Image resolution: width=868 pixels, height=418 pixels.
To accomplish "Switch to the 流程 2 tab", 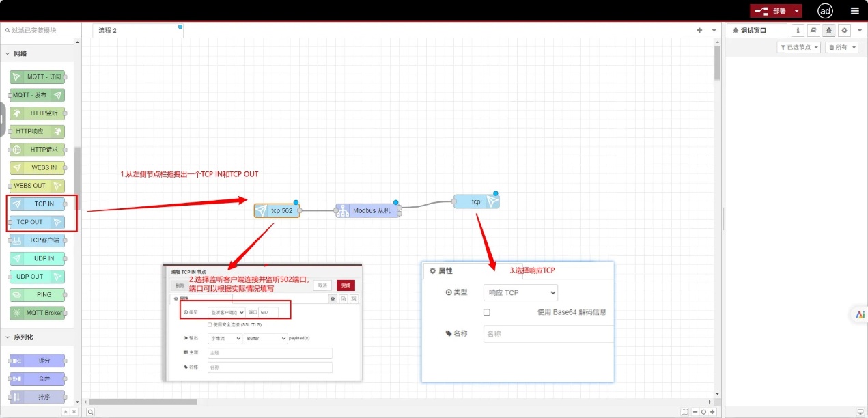I will tap(108, 30).
